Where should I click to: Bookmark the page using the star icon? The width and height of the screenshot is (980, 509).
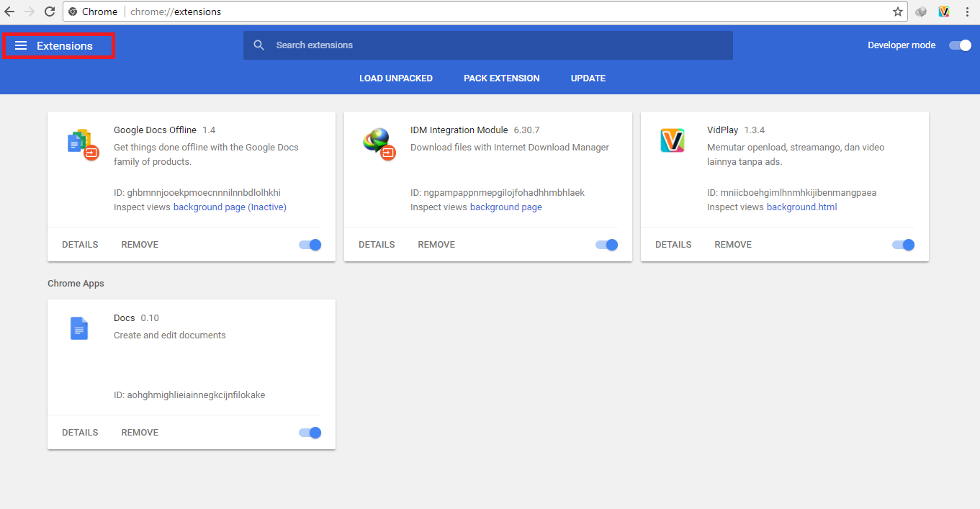tap(898, 12)
